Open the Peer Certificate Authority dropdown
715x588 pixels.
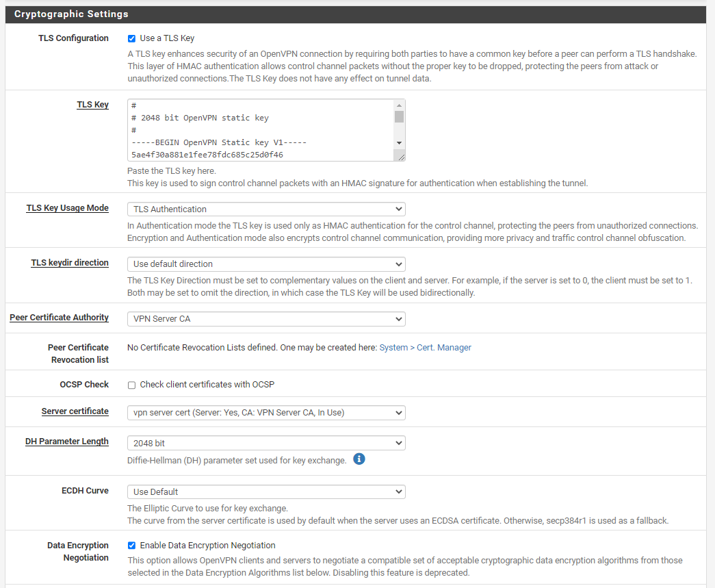tap(266, 319)
